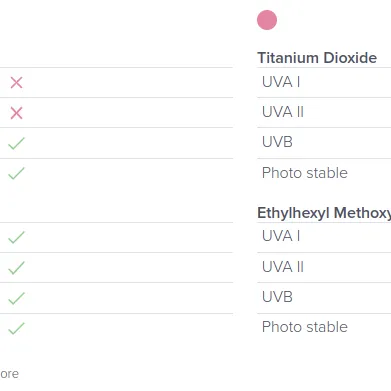
Task: Select UVB under Ethylhexyl Methoxy heading
Action: click(x=277, y=297)
